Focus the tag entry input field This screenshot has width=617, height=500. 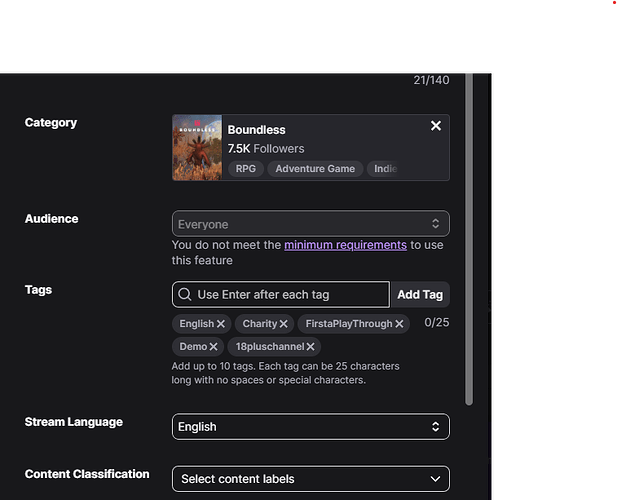coord(290,295)
